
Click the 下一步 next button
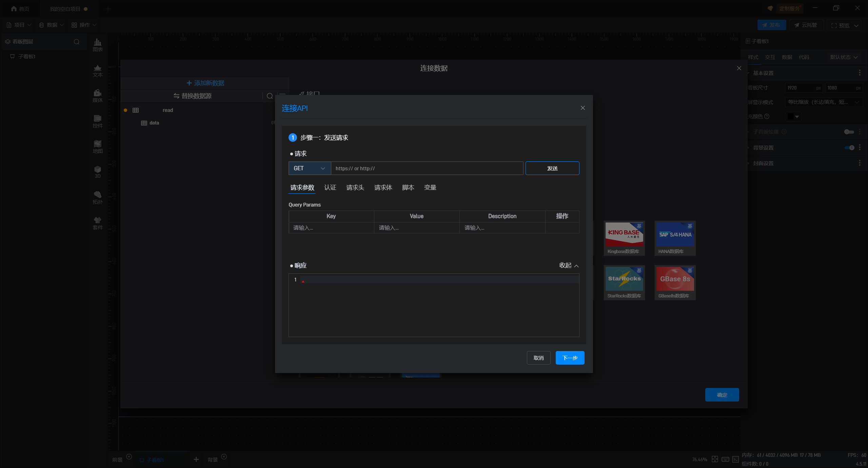pos(570,358)
